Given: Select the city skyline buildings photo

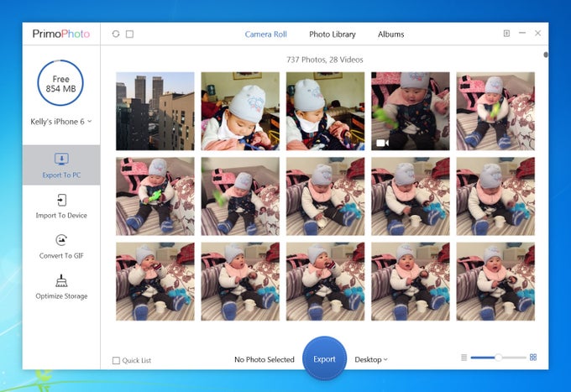Looking at the screenshot, I should point(155,111).
